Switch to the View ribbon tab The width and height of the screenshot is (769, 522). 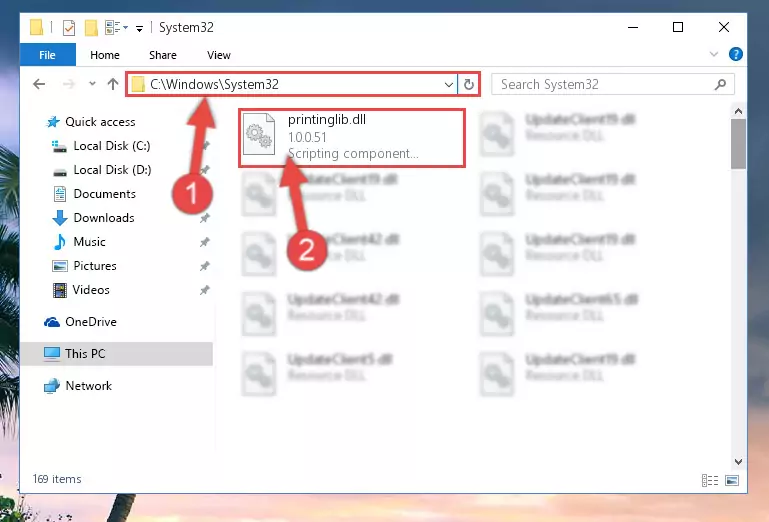click(219, 55)
